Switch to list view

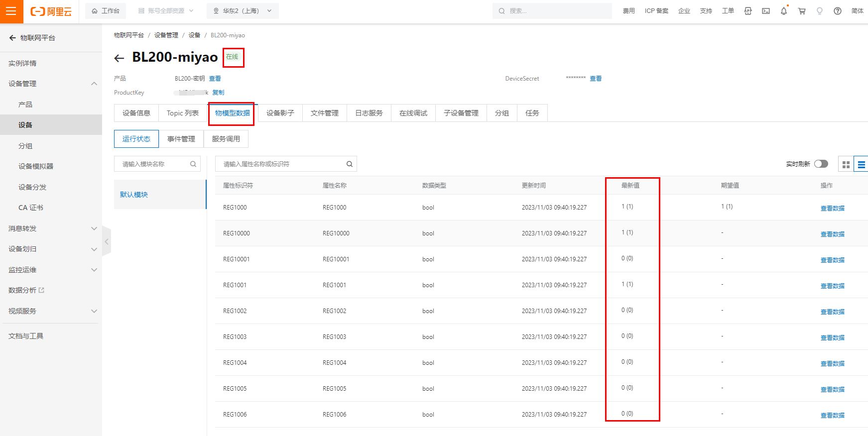[861, 164]
